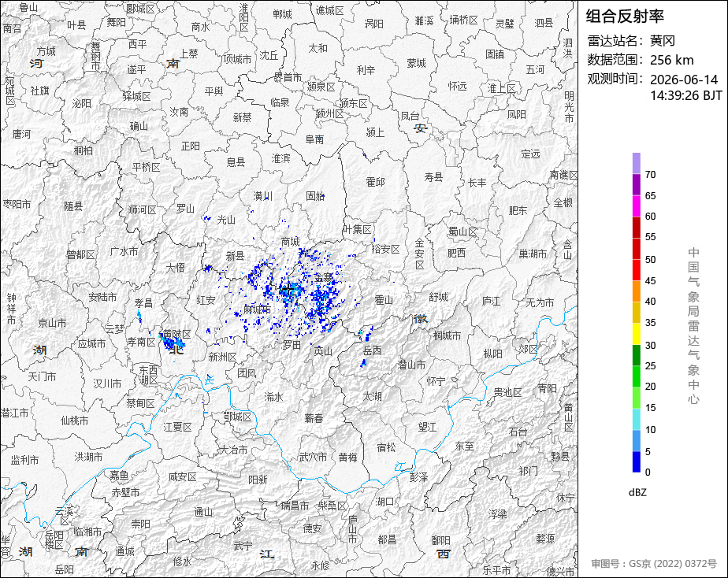
Task: Click the purple 65–70 dBZ legend band
Action: (636, 184)
